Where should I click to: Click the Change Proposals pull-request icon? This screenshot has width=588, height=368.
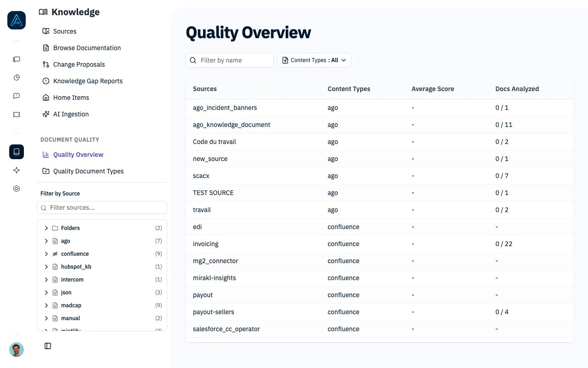45,64
